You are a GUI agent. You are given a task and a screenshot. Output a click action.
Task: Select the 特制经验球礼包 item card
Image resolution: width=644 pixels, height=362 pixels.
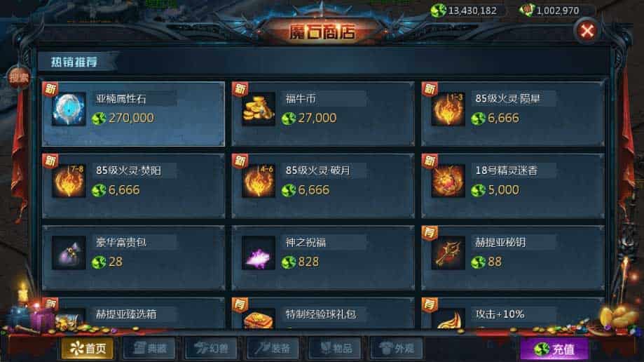coord(323,314)
